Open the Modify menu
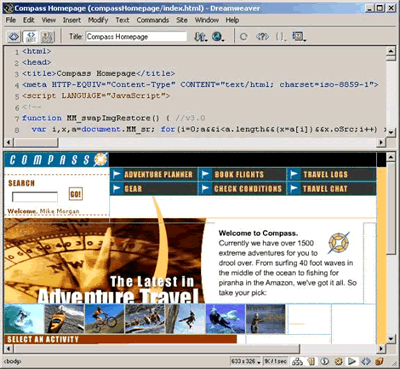 [x=98, y=20]
